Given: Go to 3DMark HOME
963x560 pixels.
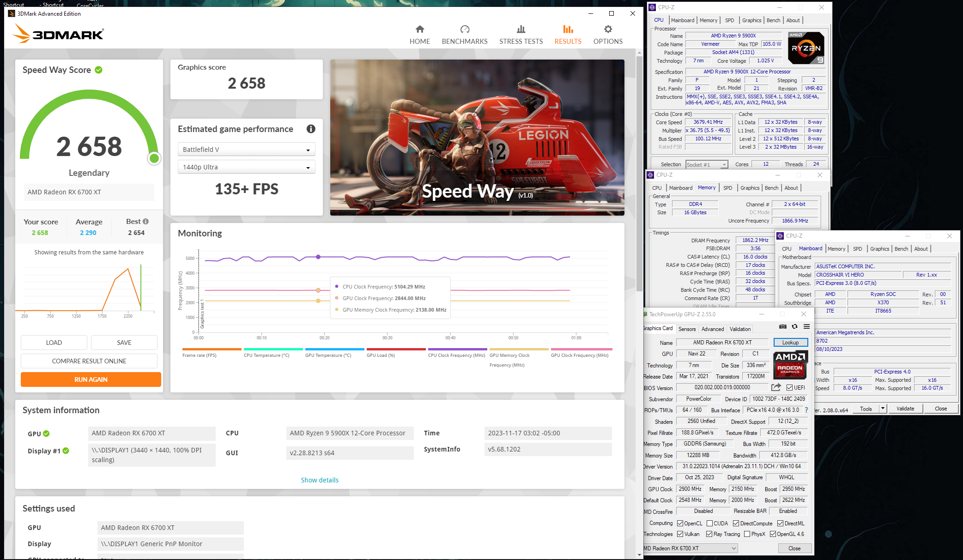Looking at the screenshot, I should (x=419, y=35).
